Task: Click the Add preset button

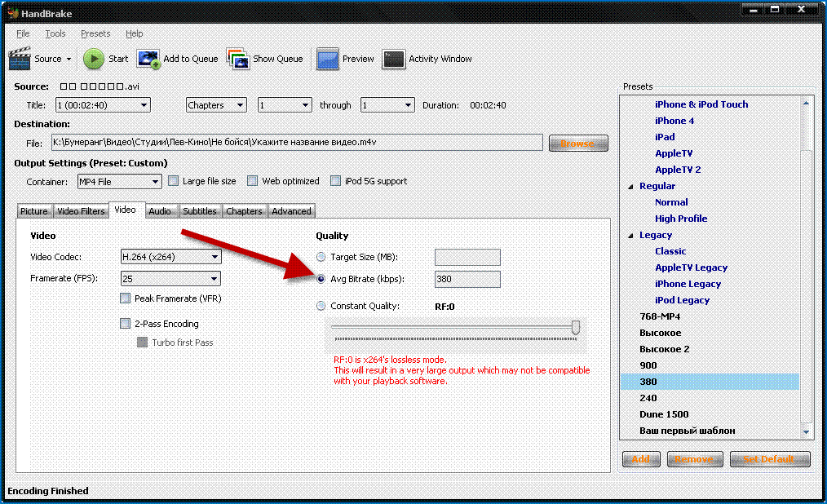Action: point(641,459)
